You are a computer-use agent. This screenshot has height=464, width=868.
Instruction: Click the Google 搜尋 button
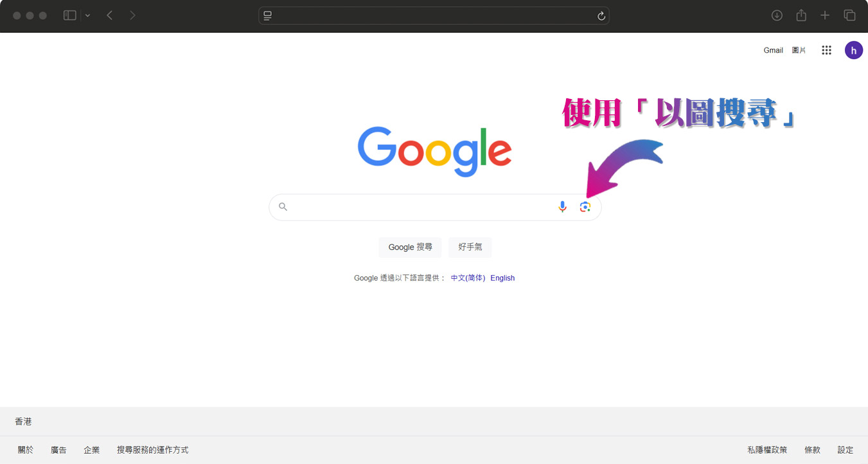(x=410, y=247)
